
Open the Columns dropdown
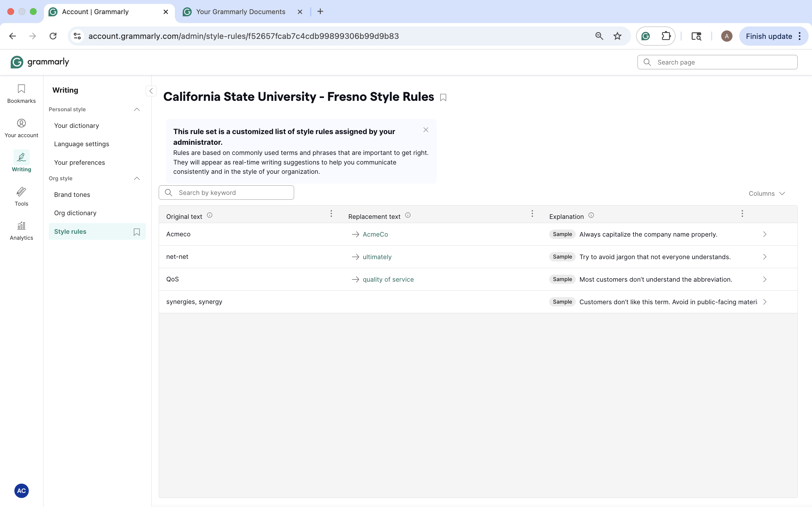[767, 194]
